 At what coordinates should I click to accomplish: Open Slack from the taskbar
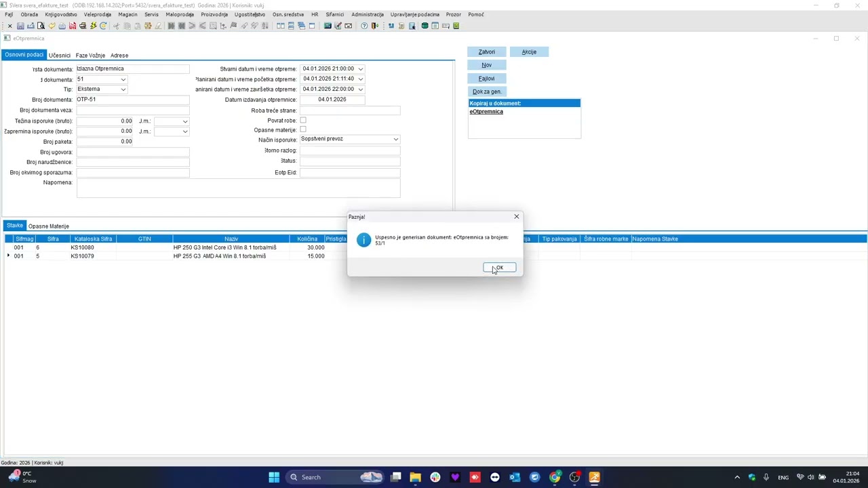pyautogui.click(x=435, y=477)
